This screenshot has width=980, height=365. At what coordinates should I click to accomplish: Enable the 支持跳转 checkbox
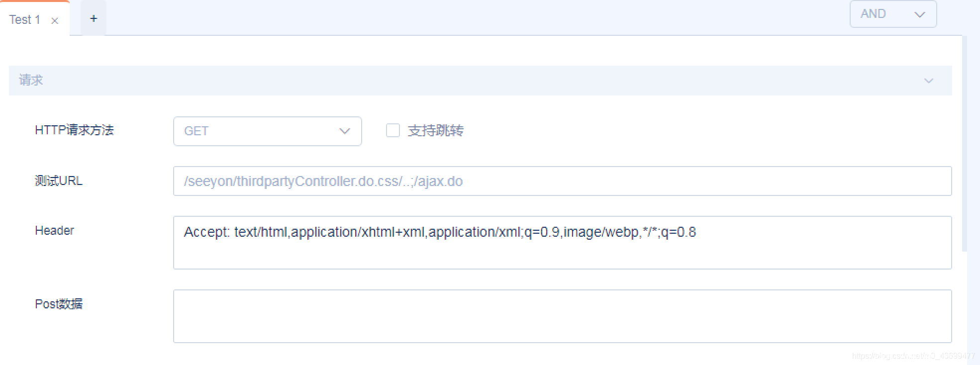pyautogui.click(x=393, y=131)
